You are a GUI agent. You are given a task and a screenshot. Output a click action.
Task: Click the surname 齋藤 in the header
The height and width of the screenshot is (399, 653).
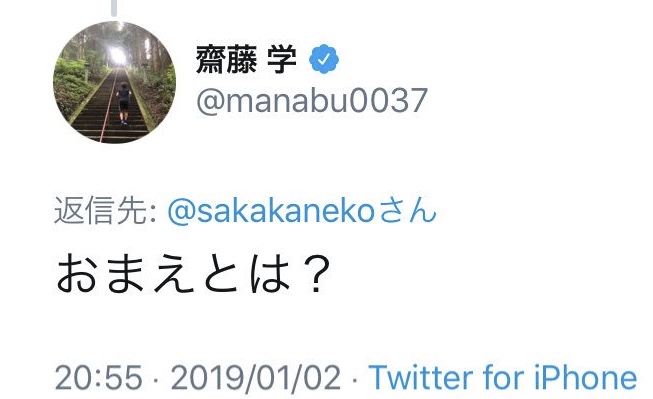[x=226, y=60]
